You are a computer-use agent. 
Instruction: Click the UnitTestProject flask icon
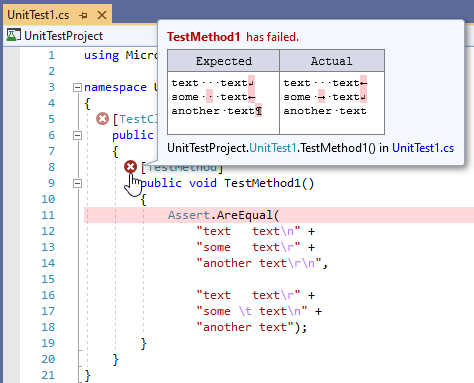14,35
